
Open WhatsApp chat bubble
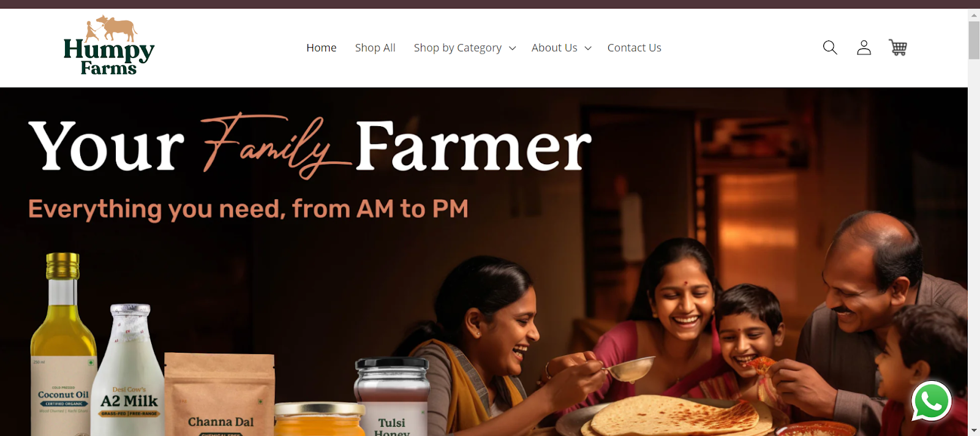931,402
